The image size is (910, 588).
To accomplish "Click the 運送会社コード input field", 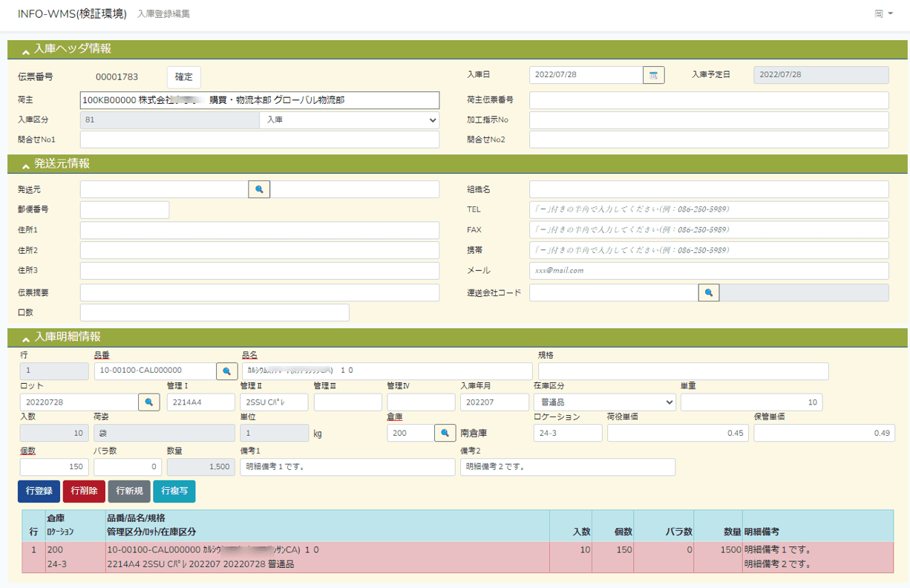I will (x=614, y=293).
